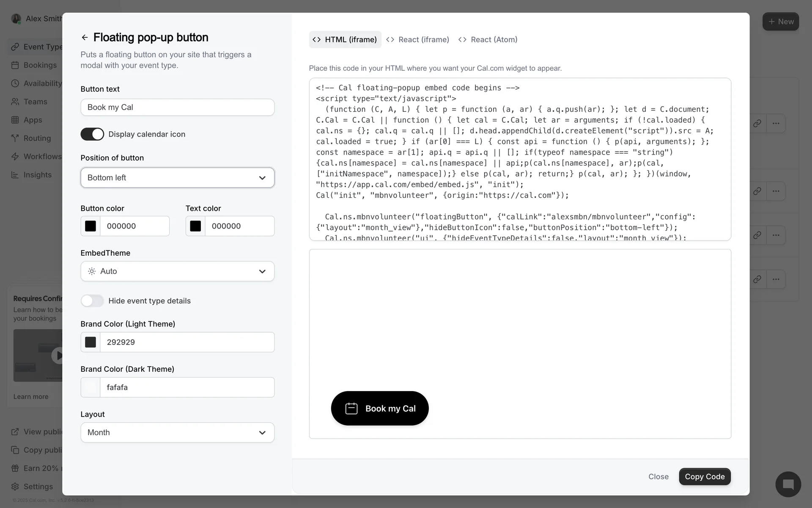Screen dimensions: 812x508
Task: Click the Copy Code button
Action: [705, 477]
